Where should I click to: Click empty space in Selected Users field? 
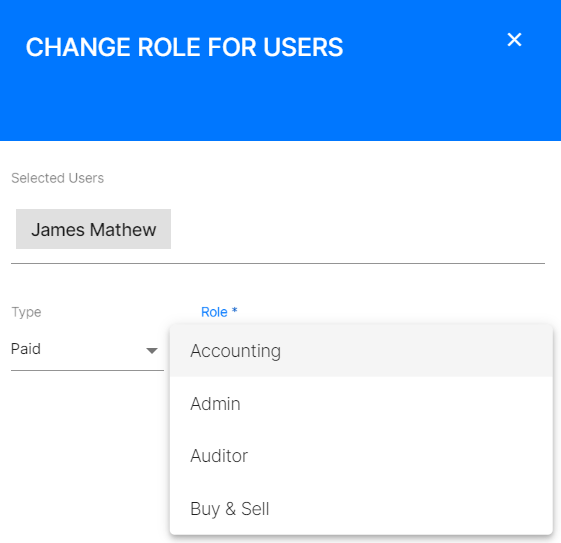[358, 229]
